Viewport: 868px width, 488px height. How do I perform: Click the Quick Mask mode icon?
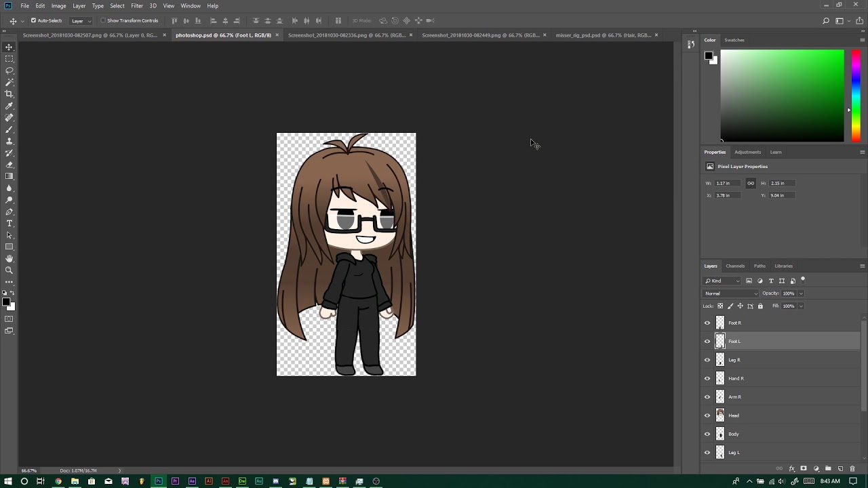tap(9, 319)
